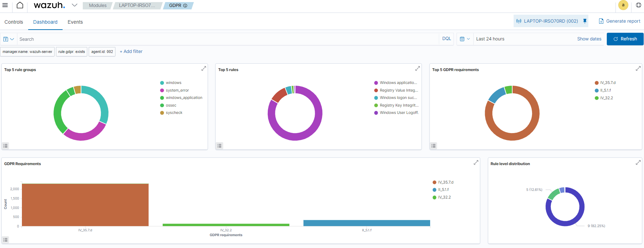Expand the Top 5 rules panel
Image resolution: width=644 pixels, height=248 pixels.
pyautogui.click(x=418, y=69)
